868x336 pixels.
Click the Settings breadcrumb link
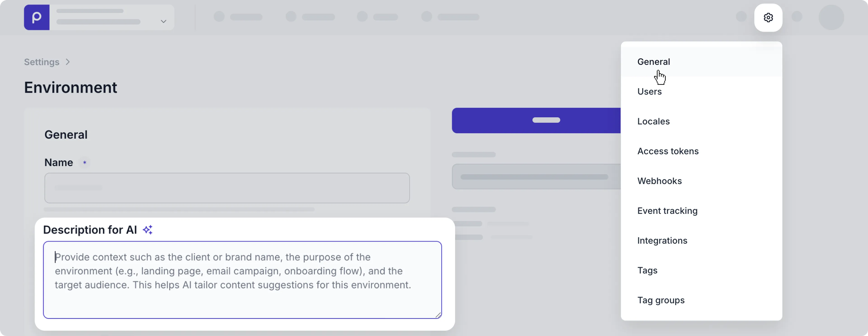[x=41, y=62]
